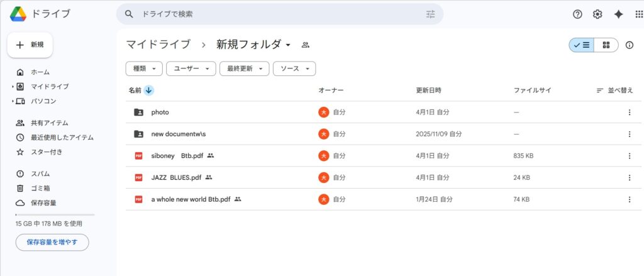644x276 pixels.
Task: Switch to list layout view
Action: pyautogui.click(x=582, y=45)
